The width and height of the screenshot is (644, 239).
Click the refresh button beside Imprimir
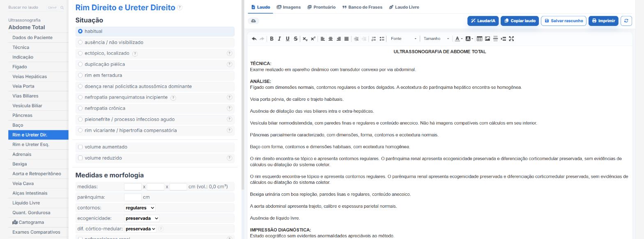[x=626, y=21]
